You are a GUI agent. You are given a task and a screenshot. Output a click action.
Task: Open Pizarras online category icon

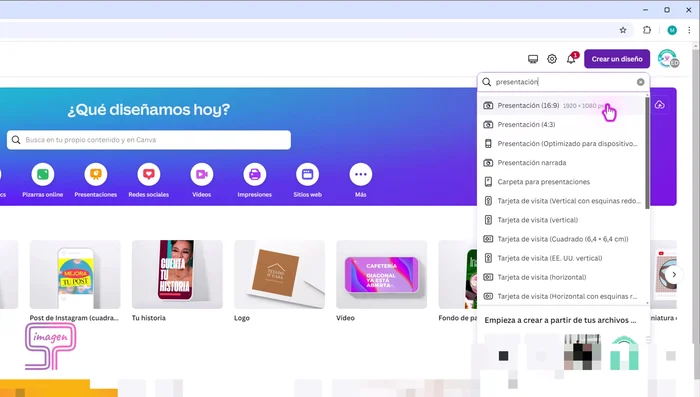click(43, 175)
